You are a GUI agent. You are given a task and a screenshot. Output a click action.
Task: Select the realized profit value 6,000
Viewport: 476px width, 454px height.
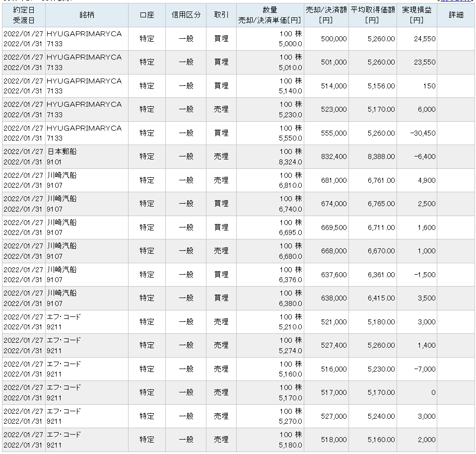tap(426, 109)
